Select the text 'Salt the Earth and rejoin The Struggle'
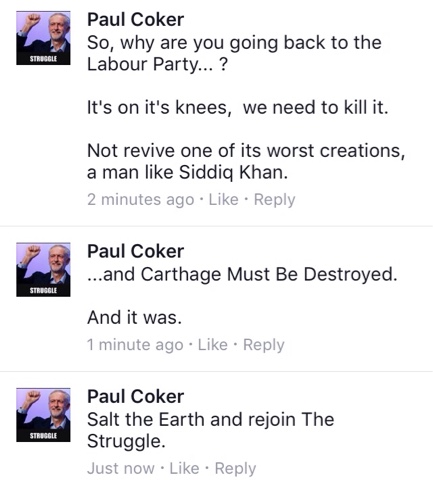 click(211, 430)
